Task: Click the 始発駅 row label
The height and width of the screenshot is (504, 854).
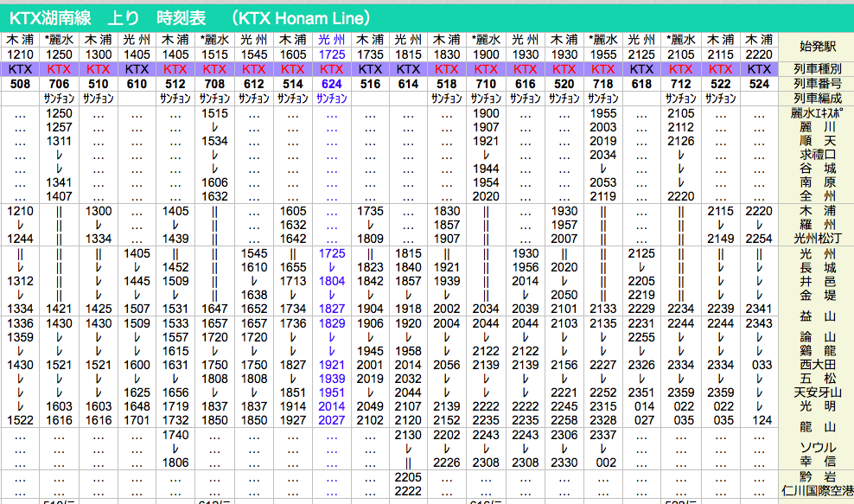Action: [818, 47]
